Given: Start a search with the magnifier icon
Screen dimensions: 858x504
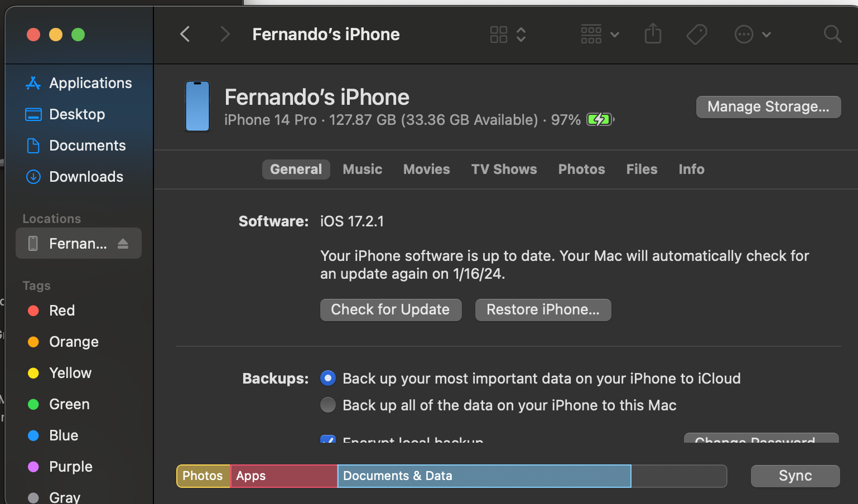Looking at the screenshot, I should click(x=832, y=34).
